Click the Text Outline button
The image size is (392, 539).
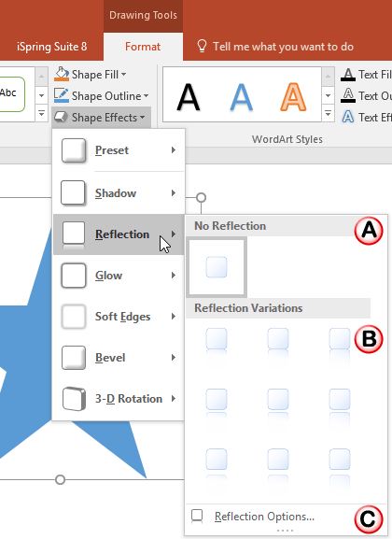click(366, 95)
